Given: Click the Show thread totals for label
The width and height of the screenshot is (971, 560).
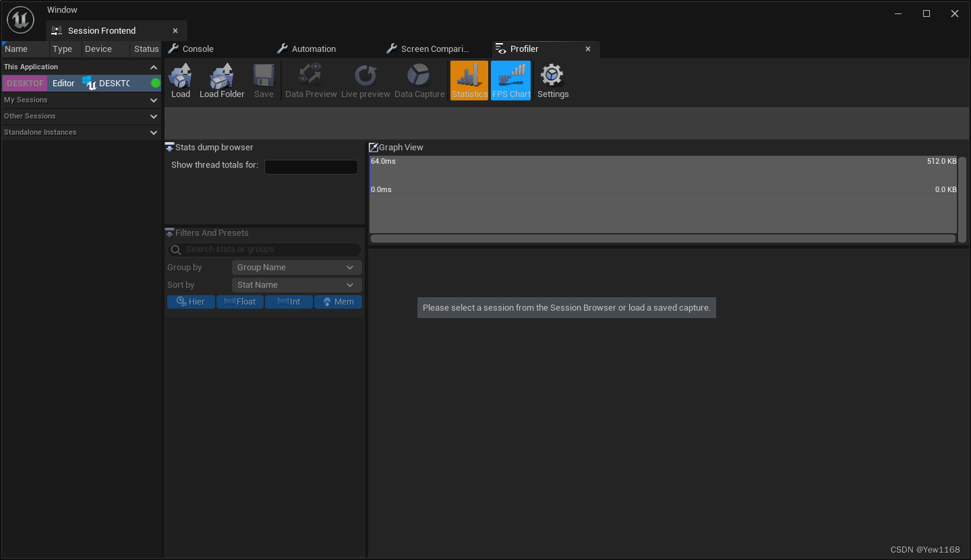Looking at the screenshot, I should tap(214, 164).
